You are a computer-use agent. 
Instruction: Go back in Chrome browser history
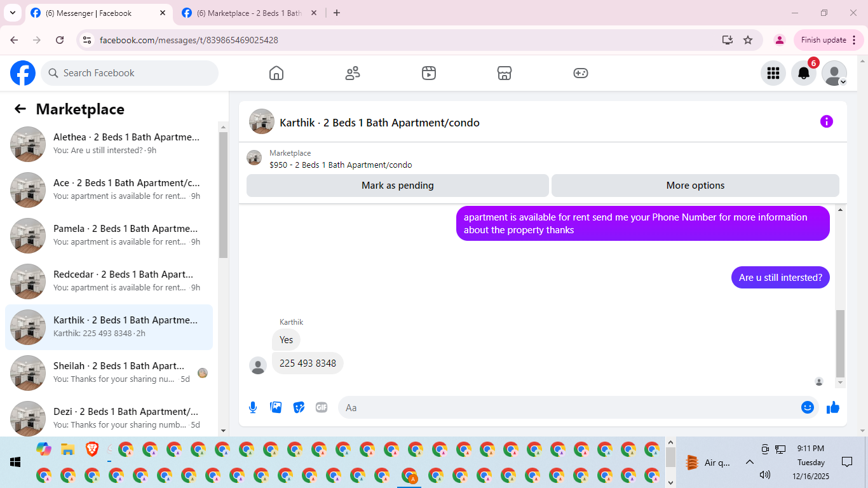14,40
